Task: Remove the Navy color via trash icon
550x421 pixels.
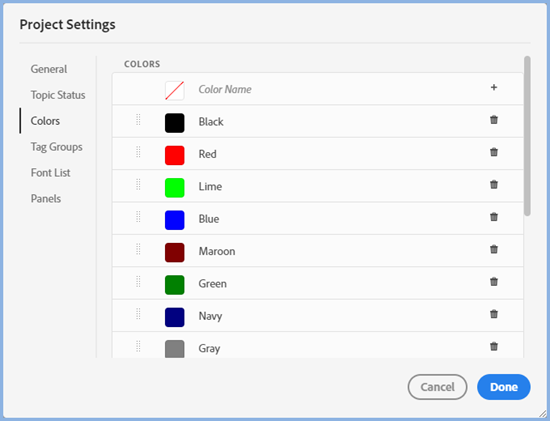Action: pos(494,314)
